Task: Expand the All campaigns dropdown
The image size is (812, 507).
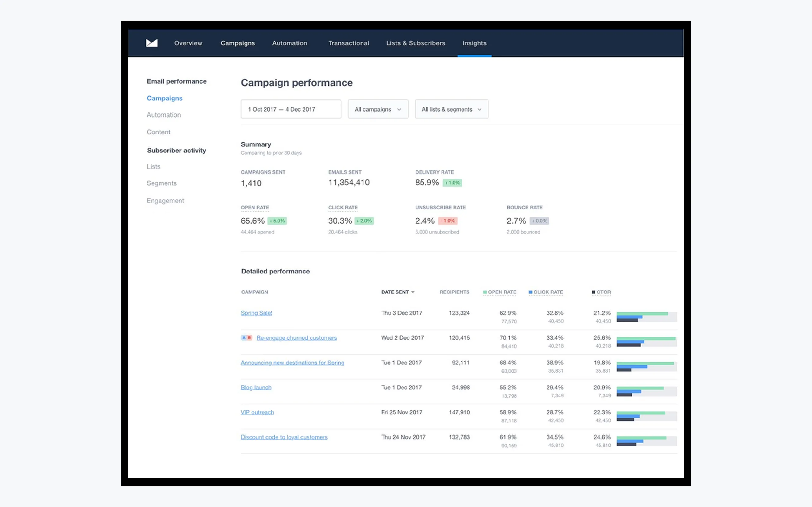Action: [x=378, y=109]
